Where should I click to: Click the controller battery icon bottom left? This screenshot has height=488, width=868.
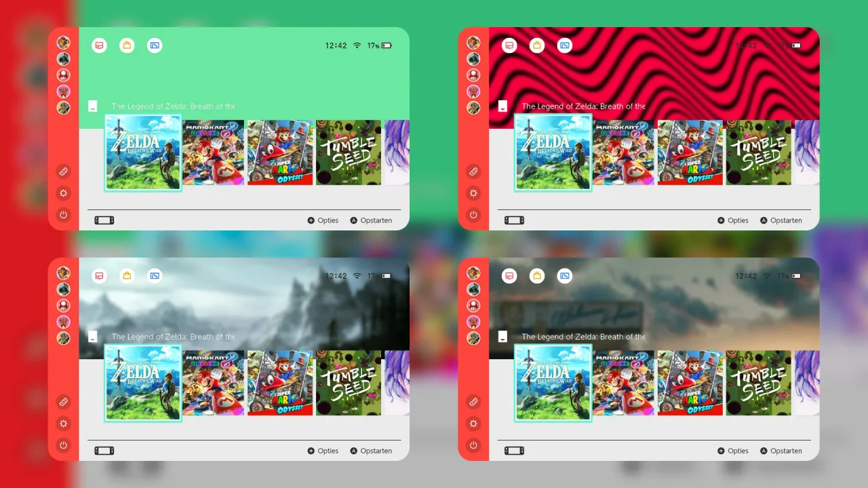tap(104, 220)
